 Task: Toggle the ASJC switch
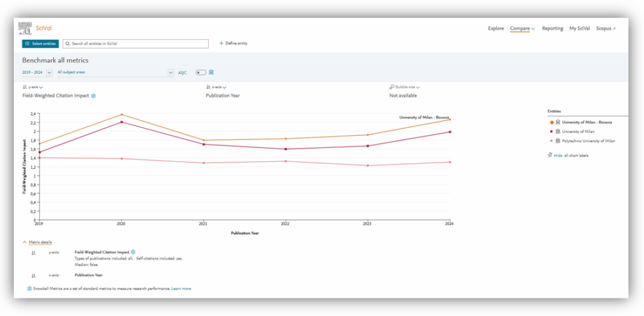(201, 72)
